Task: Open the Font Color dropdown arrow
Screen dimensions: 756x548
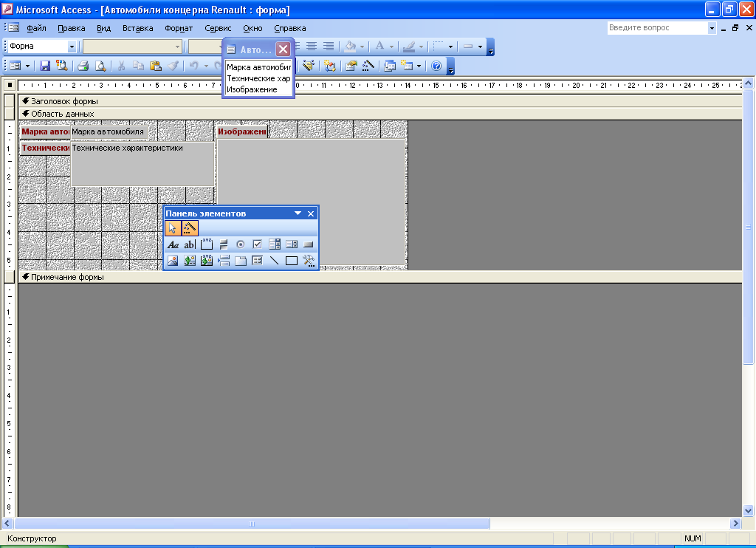Action: click(391, 47)
